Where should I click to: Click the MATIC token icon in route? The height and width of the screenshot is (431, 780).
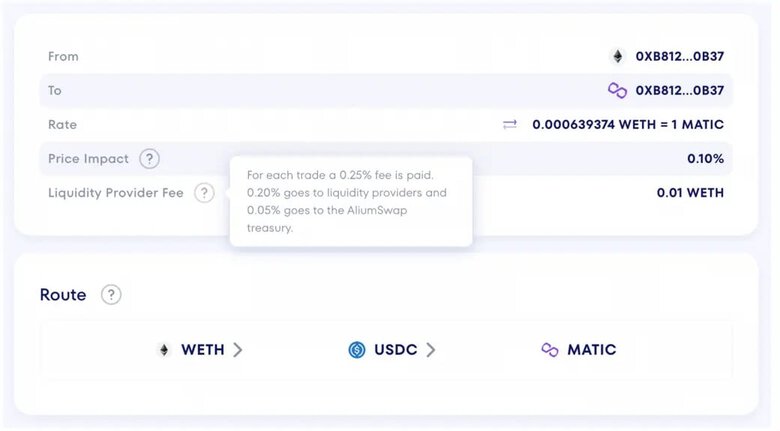(x=550, y=350)
